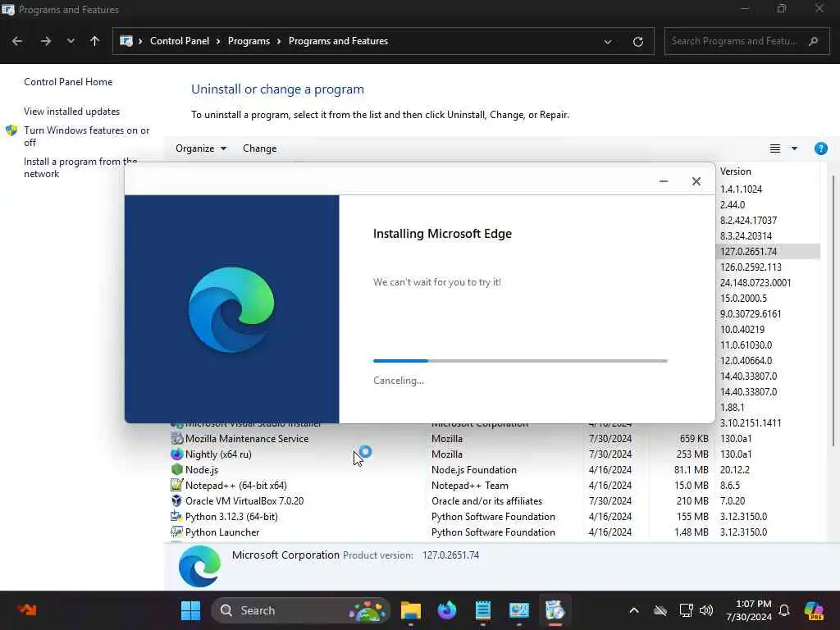
Task: Click the taskbar Search box
Action: tap(301, 610)
